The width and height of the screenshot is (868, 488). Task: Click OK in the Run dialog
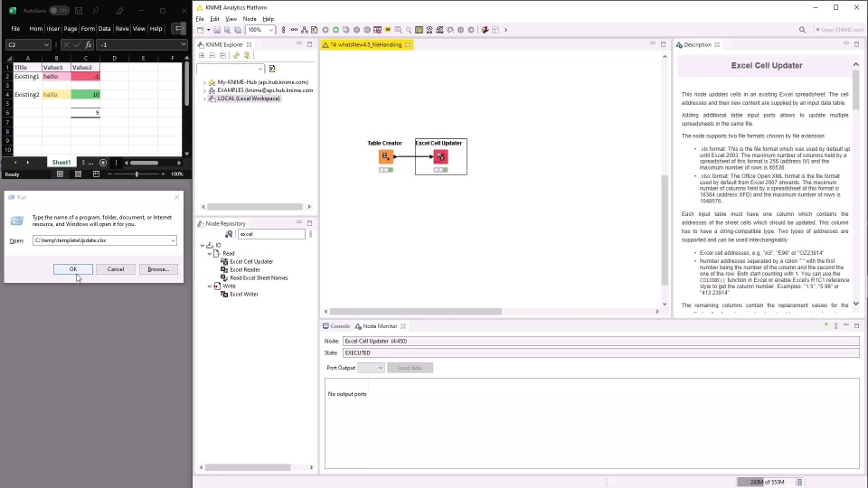[73, 269]
